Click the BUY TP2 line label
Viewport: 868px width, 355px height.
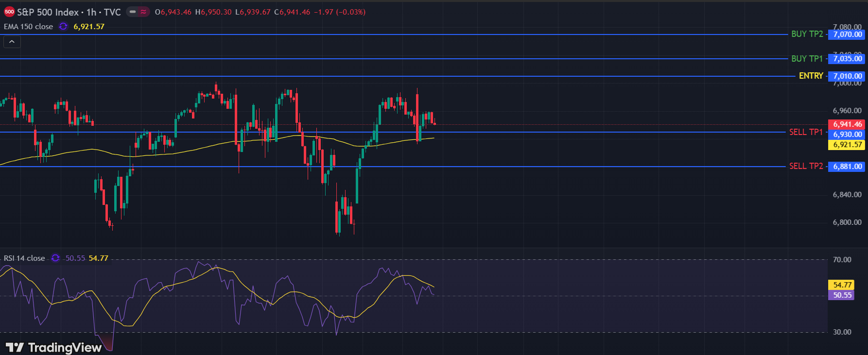807,34
